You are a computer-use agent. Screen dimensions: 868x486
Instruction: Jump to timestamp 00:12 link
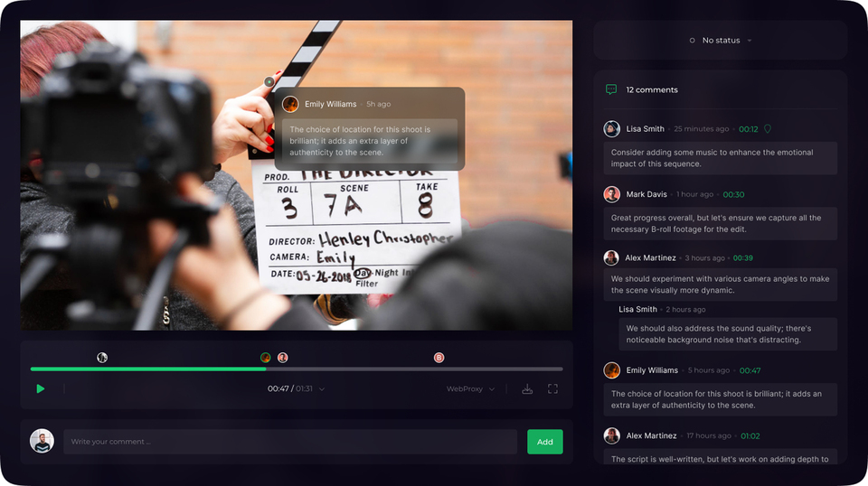pos(748,129)
